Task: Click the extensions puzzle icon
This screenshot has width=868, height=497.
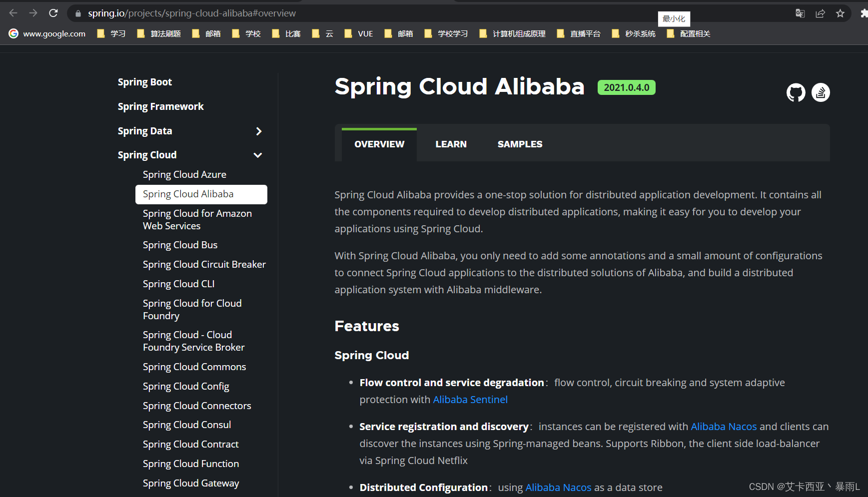Action: [x=864, y=13]
